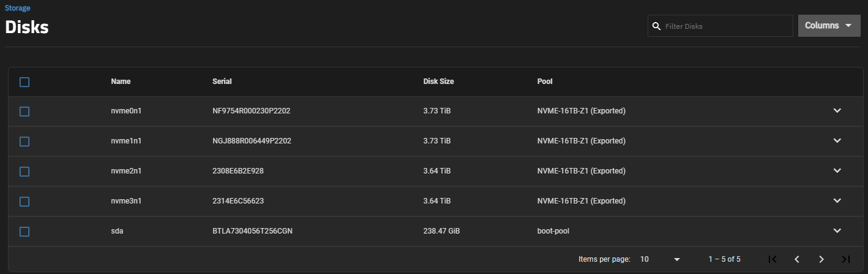Go to the first page of disks

click(x=773, y=259)
